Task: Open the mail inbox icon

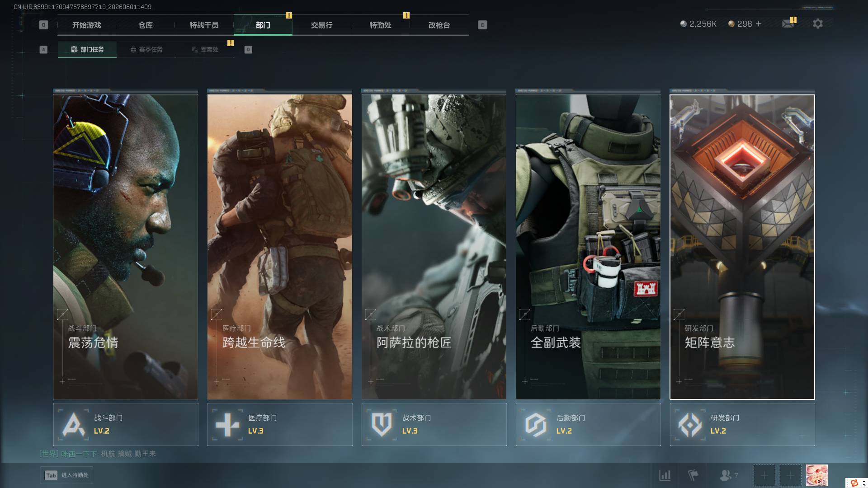Action: coord(788,23)
